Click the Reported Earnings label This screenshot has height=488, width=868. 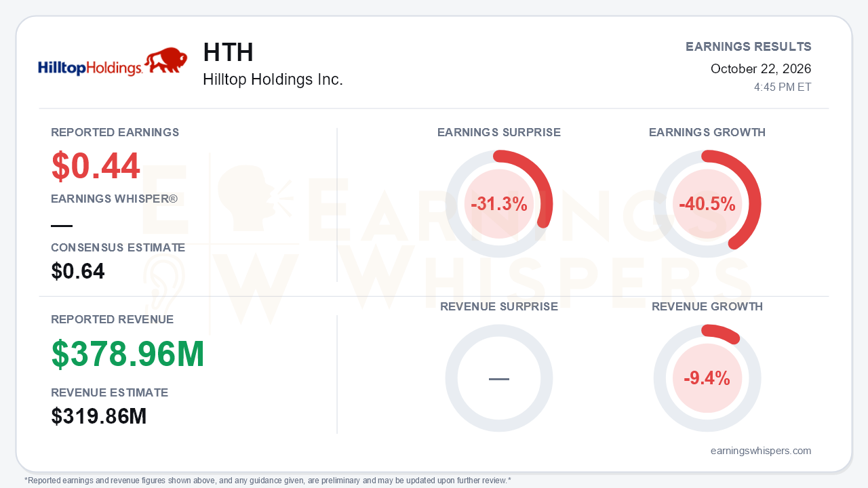coord(115,133)
